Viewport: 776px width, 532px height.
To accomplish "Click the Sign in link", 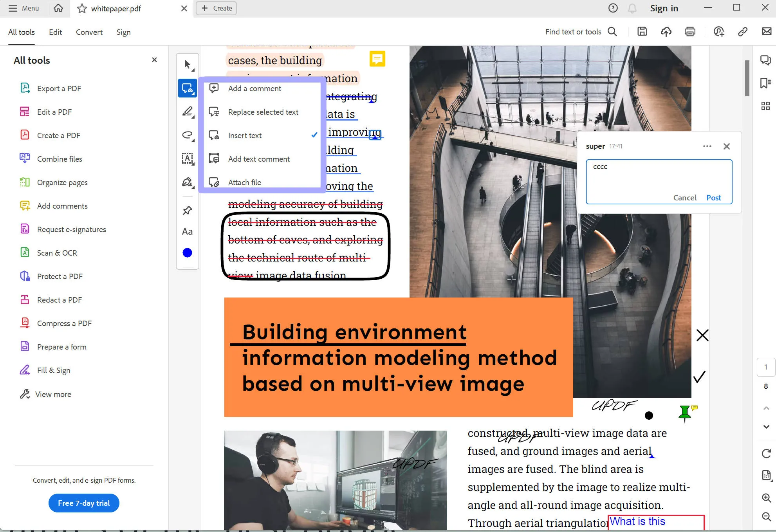I will tap(664, 8).
